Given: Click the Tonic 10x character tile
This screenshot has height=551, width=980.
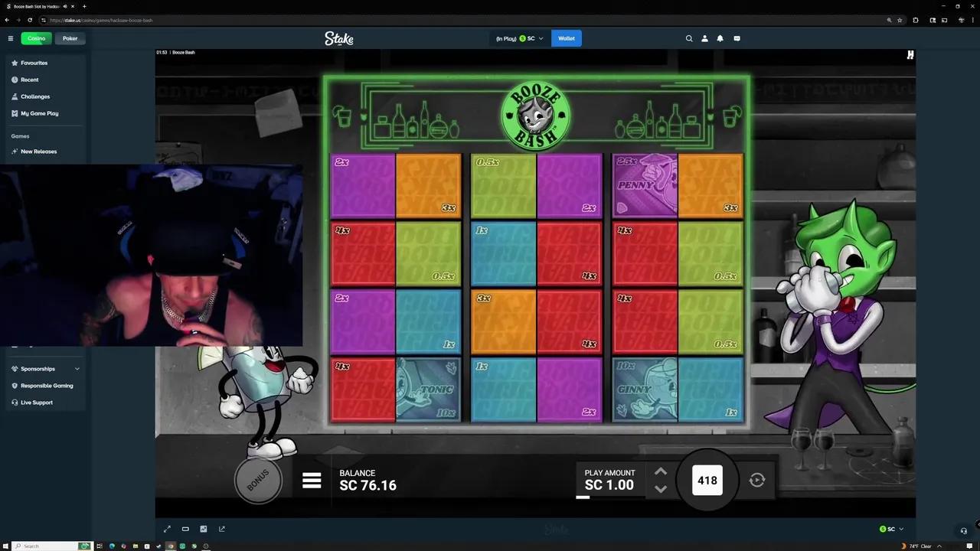Looking at the screenshot, I should tap(428, 390).
